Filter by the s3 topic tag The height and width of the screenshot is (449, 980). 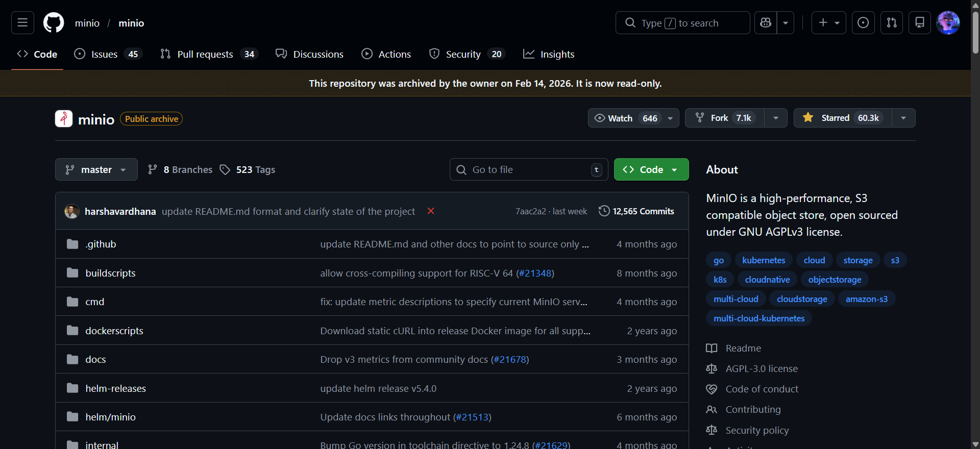[895, 260]
